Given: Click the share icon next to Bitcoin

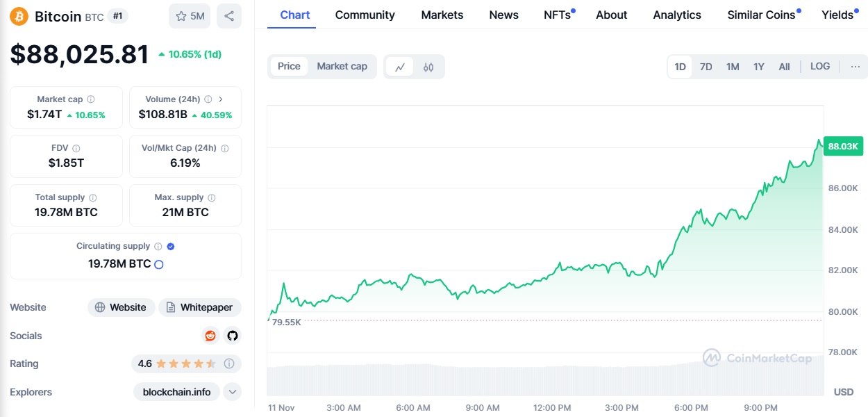Looking at the screenshot, I should (x=229, y=16).
